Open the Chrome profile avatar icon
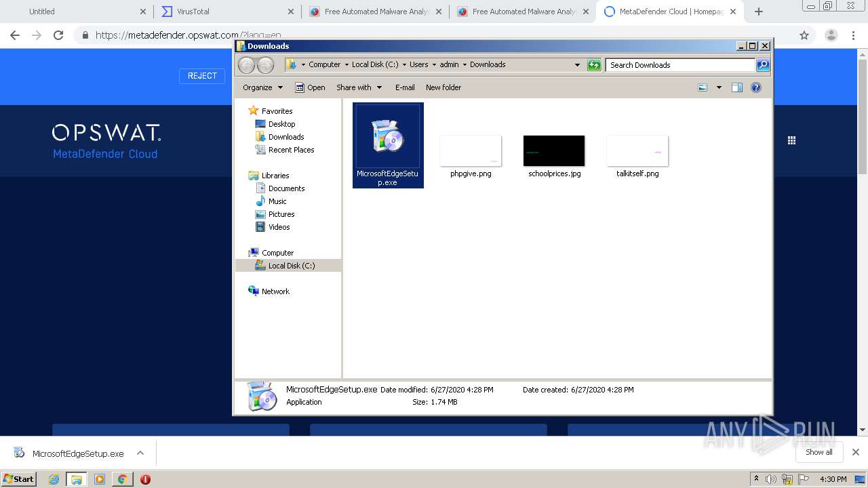The height and width of the screenshot is (488, 868). click(x=831, y=35)
